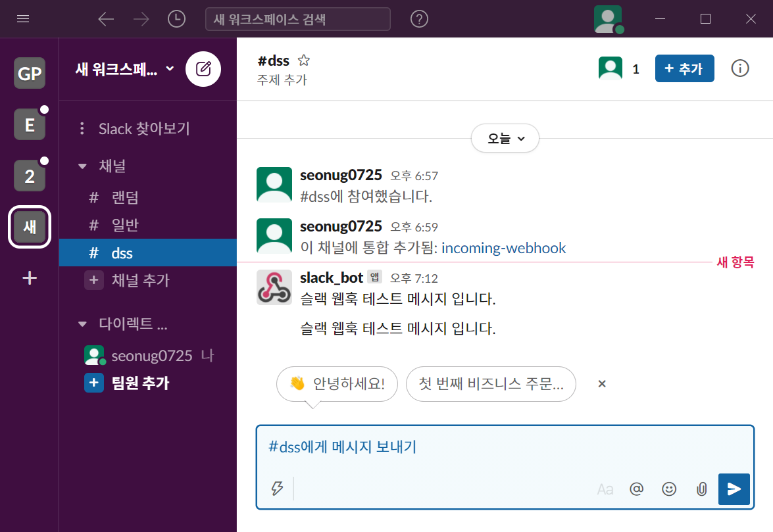Switch to the E workspace
Screen dimensions: 773x532
click(x=30, y=124)
